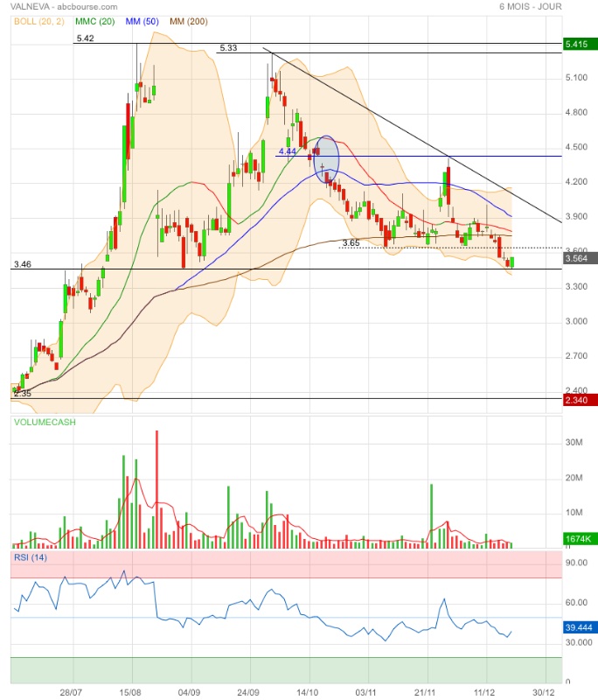Select the MM (50) indicator label
This screenshot has height=700, width=598.
coord(142,21)
